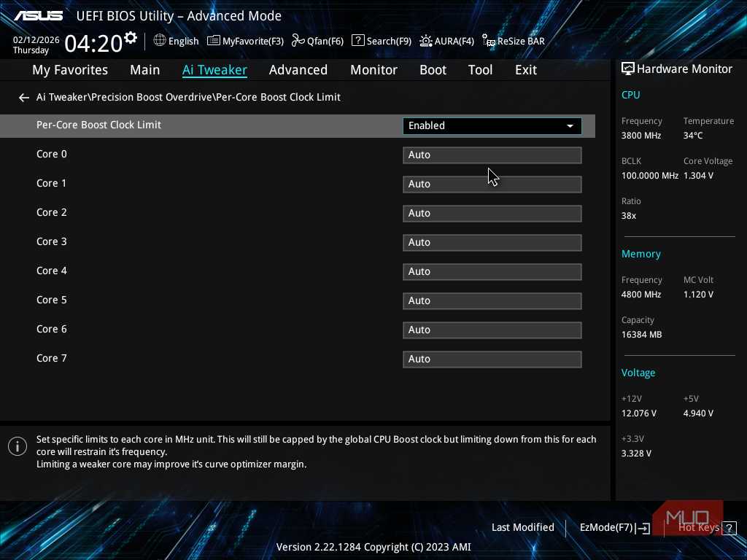Click Ratio 38x value
This screenshot has height=560, width=747.
pos(629,216)
